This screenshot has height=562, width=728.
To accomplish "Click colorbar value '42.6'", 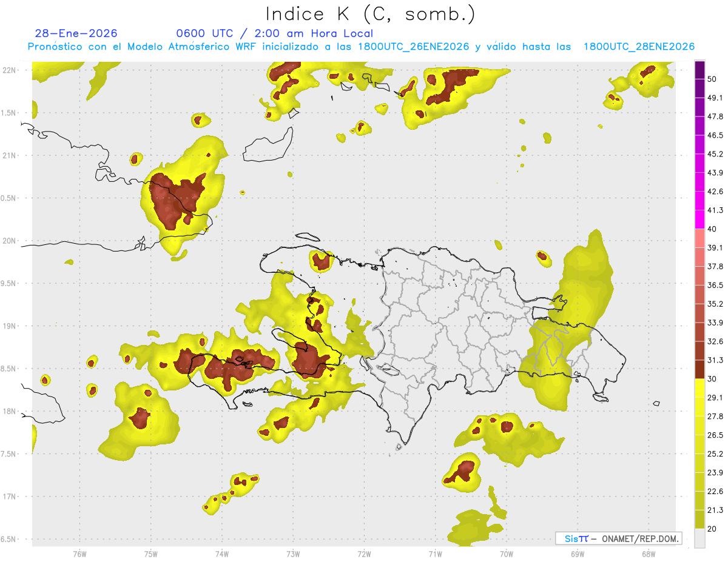I will tap(715, 192).
